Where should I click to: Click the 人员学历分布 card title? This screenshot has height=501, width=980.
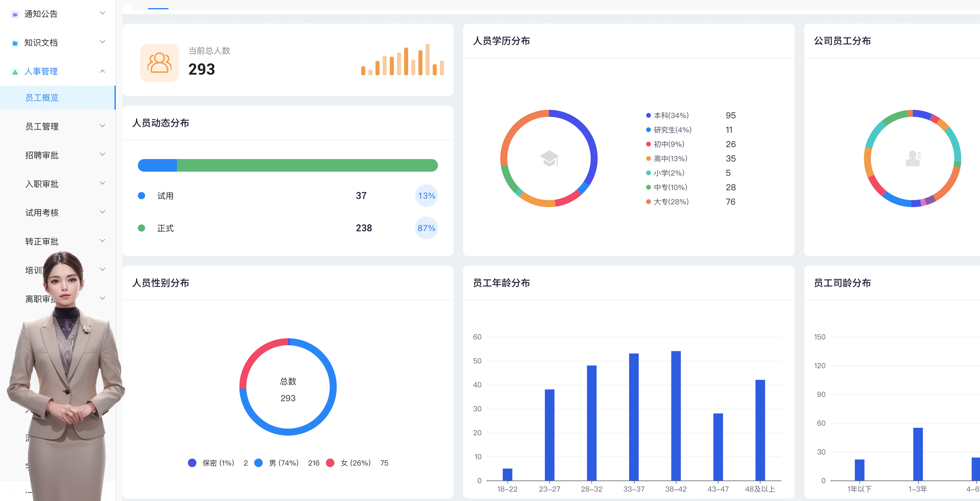pos(501,41)
